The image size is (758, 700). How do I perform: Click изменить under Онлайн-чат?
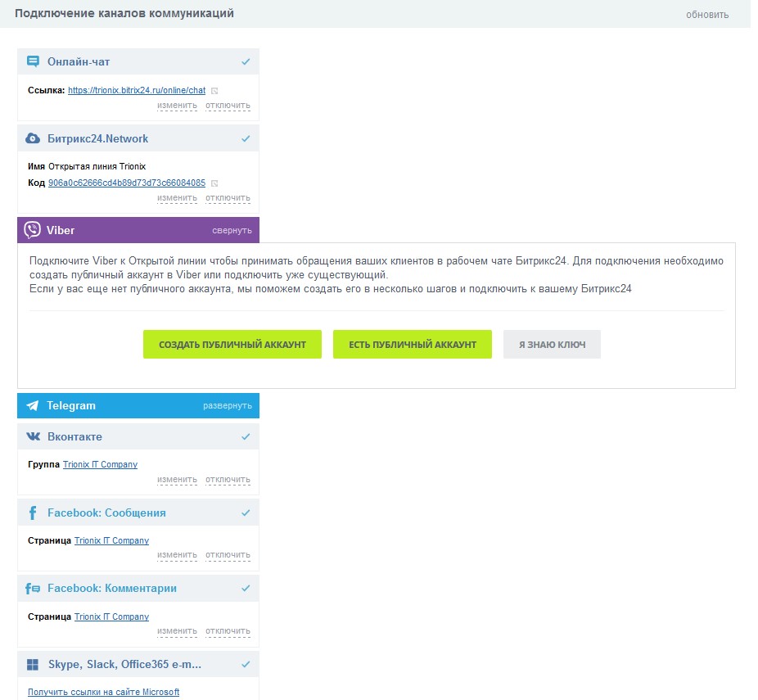point(177,106)
